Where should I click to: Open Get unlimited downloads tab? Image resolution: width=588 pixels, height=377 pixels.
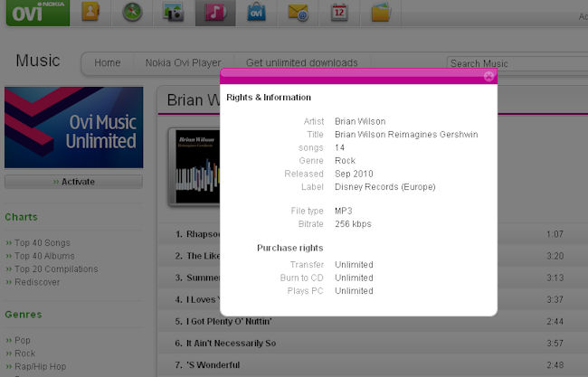coord(302,63)
